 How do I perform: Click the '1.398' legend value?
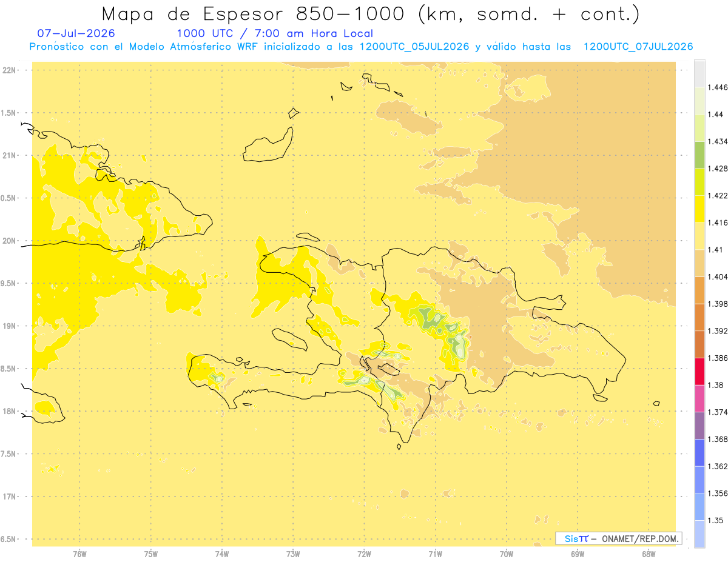click(x=718, y=304)
